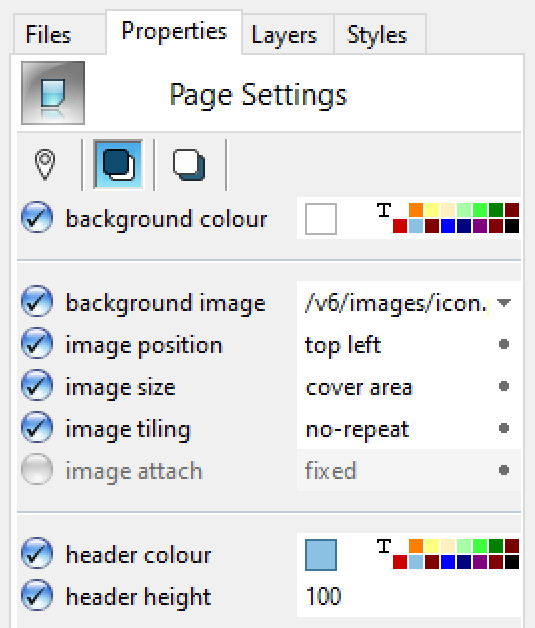This screenshot has height=628, width=535.
Task: Click the Page Settings page icon
Action: tap(53, 93)
